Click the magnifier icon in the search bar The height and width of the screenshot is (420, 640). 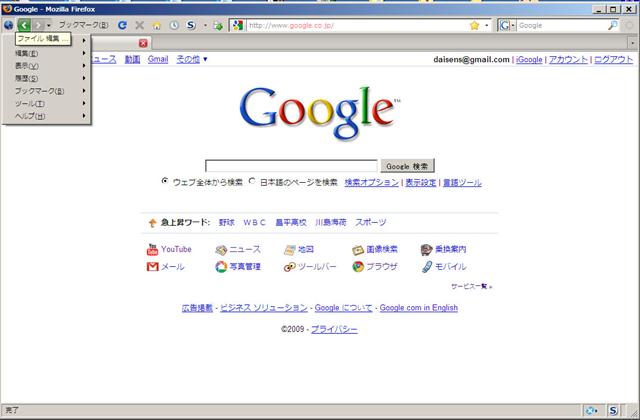tap(612, 24)
